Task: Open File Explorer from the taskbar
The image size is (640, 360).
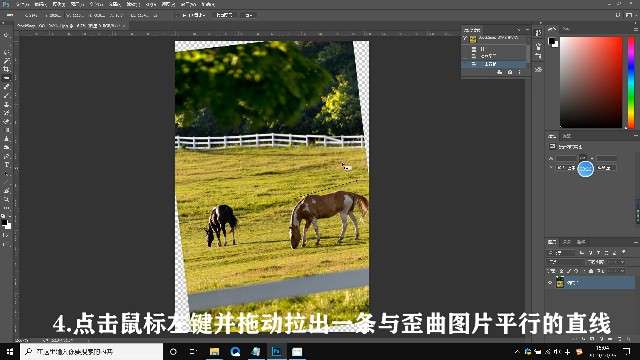Action: pyautogui.click(x=214, y=351)
